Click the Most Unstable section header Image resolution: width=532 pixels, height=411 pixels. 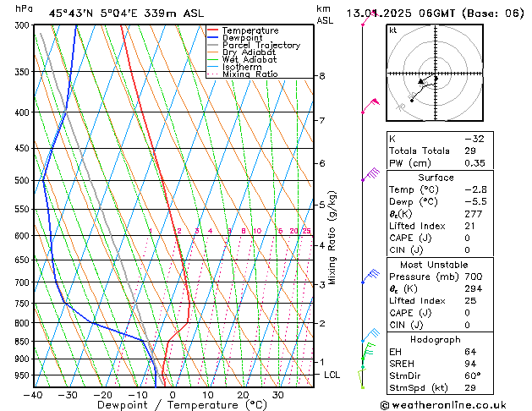434,265
